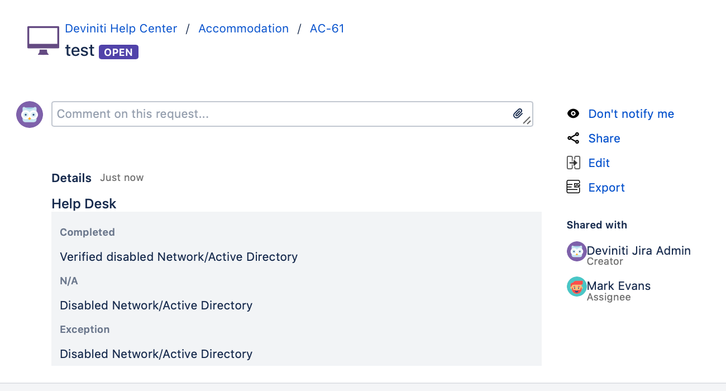
Task: Click the Deviniti Jira Admin owl avatar
Action: (x=576, y=252)
